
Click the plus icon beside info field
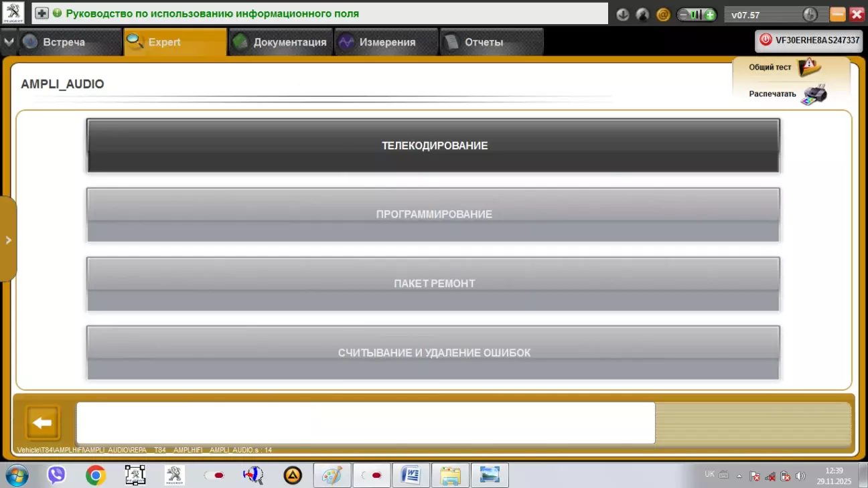click(x=42, y=13)
